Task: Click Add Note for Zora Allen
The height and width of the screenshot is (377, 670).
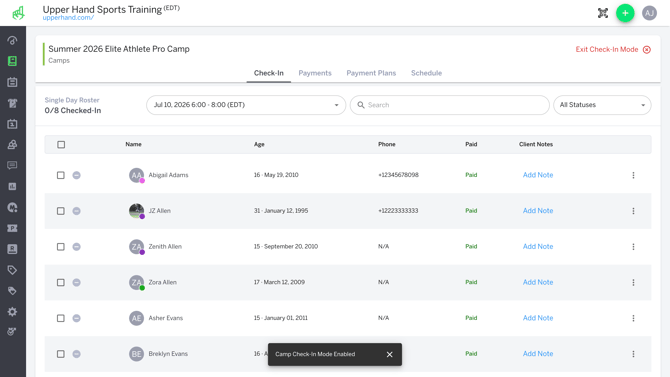Action: coord(538,283)
